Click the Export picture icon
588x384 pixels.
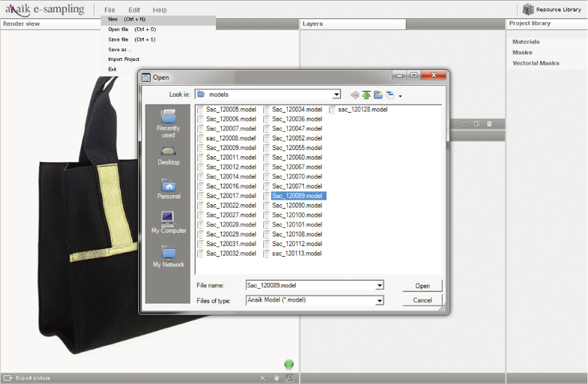click(x=8, y=378)
